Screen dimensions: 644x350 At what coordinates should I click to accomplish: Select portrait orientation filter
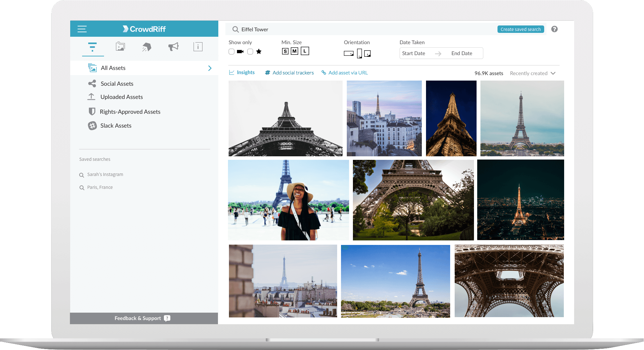click(x=360, y=53)
